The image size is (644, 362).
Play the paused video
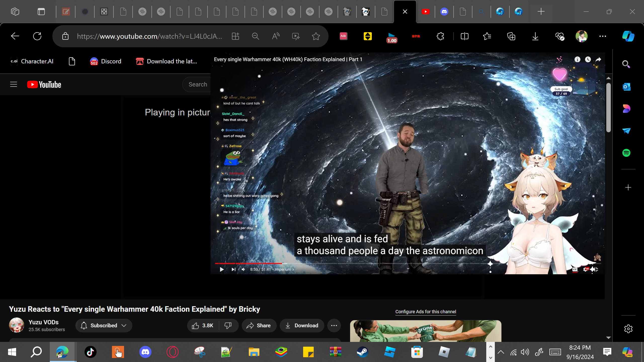click(222, 269)
